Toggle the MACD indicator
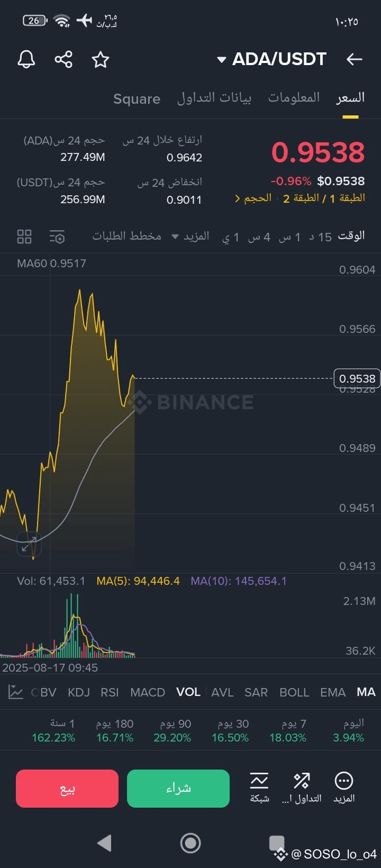 [x=148, y=692]
